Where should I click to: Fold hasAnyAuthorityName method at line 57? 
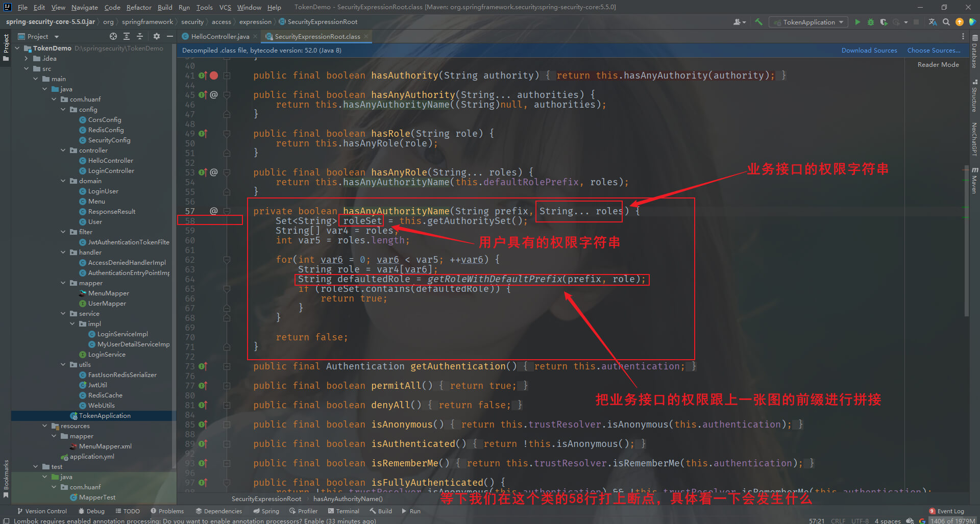pos(227,211)
